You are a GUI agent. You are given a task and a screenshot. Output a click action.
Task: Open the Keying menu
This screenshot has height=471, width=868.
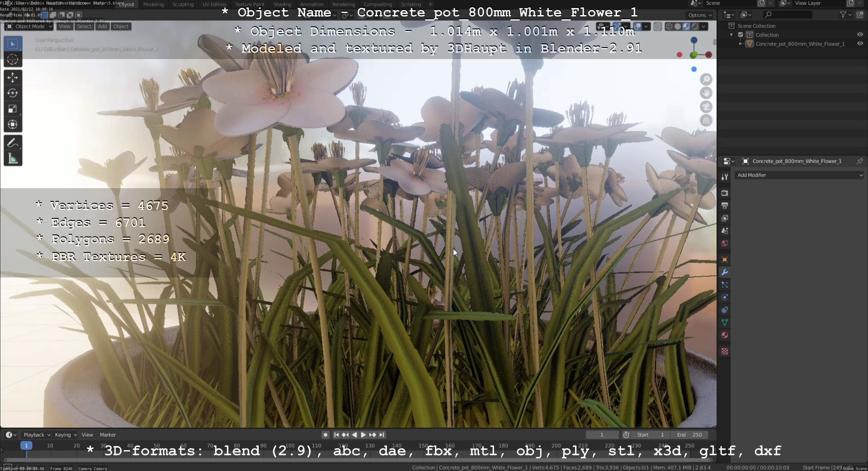[65, 435]
